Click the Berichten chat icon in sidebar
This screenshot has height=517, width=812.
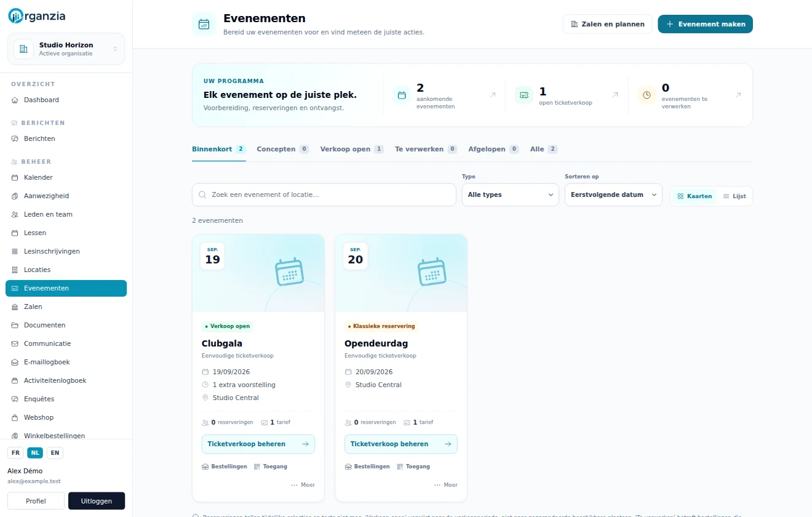coord(15,138)
